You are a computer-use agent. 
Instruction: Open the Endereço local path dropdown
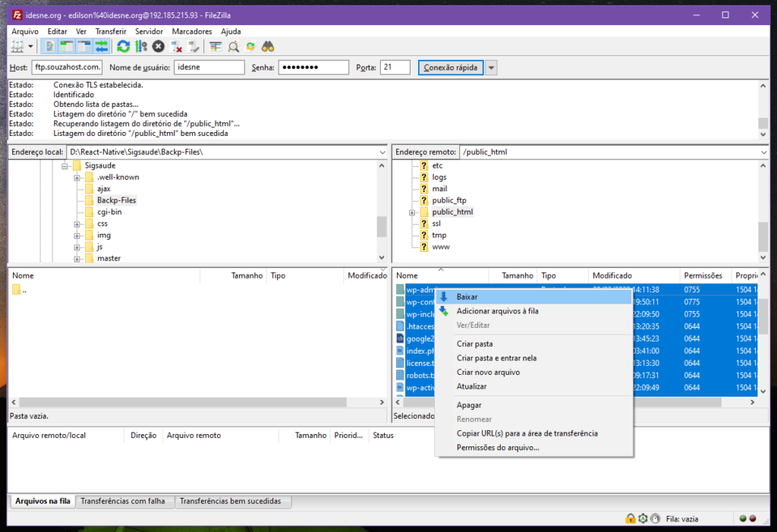click(382, 153)
